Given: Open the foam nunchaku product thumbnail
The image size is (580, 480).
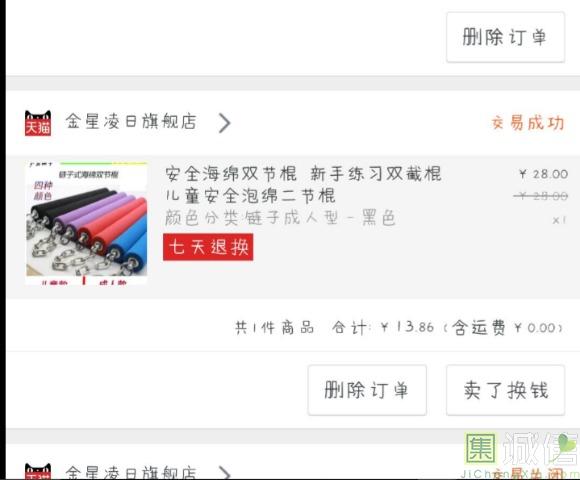Looking at the screenshot, I should tap(86, 223).
